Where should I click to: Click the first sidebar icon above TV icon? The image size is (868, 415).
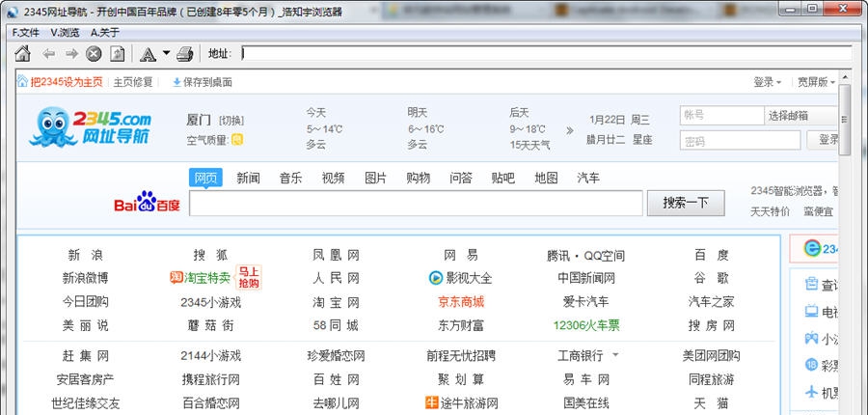(x=811, y=285)
